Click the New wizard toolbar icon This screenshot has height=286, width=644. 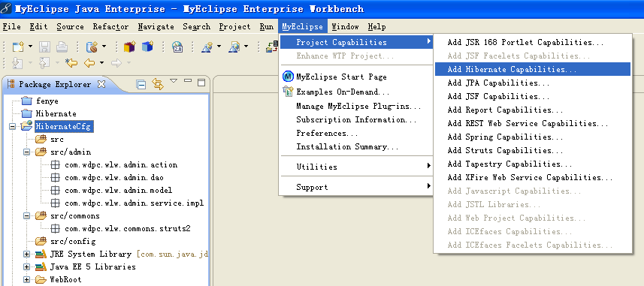18,47
